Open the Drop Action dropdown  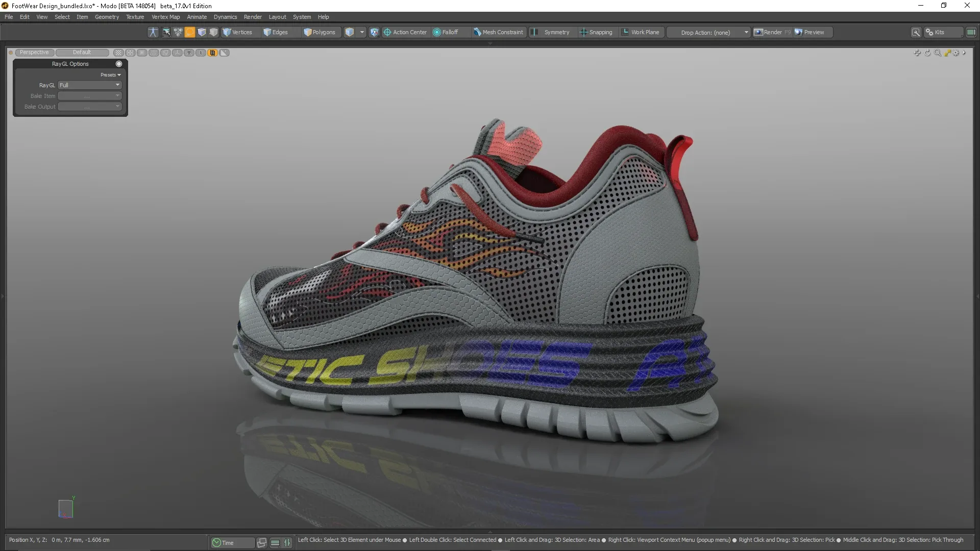click(x=709, y=32)
